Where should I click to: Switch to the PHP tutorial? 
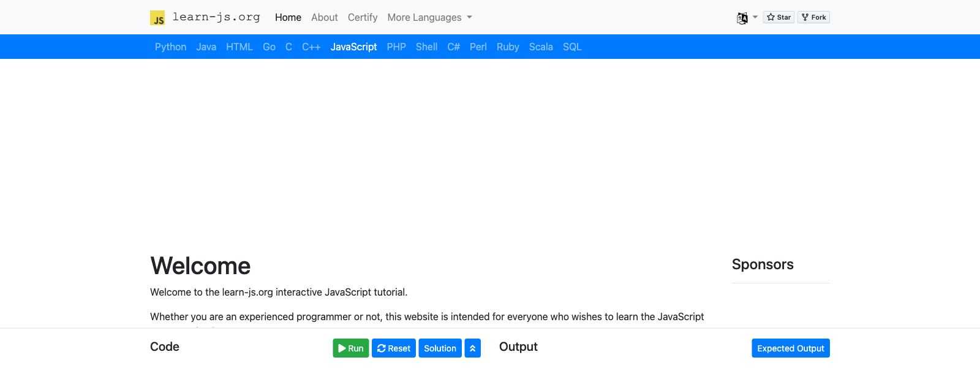(396, 47)
